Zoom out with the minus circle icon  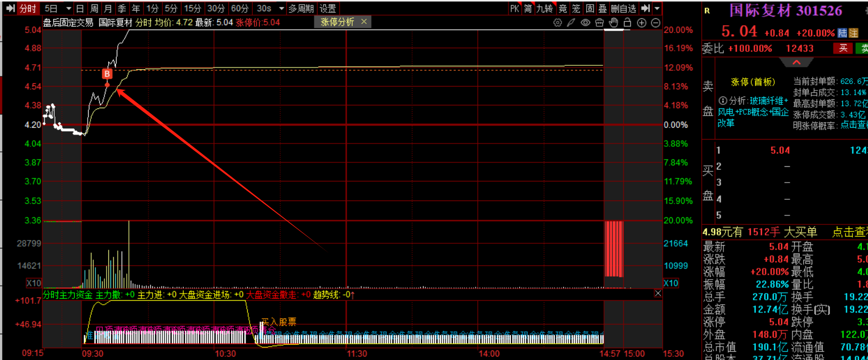[656, 23]
